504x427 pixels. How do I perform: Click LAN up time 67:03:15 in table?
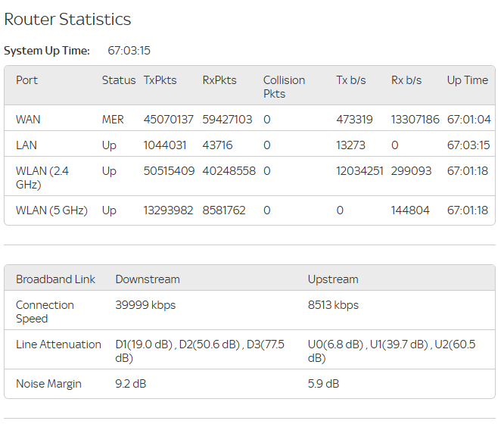coord(468,145)
